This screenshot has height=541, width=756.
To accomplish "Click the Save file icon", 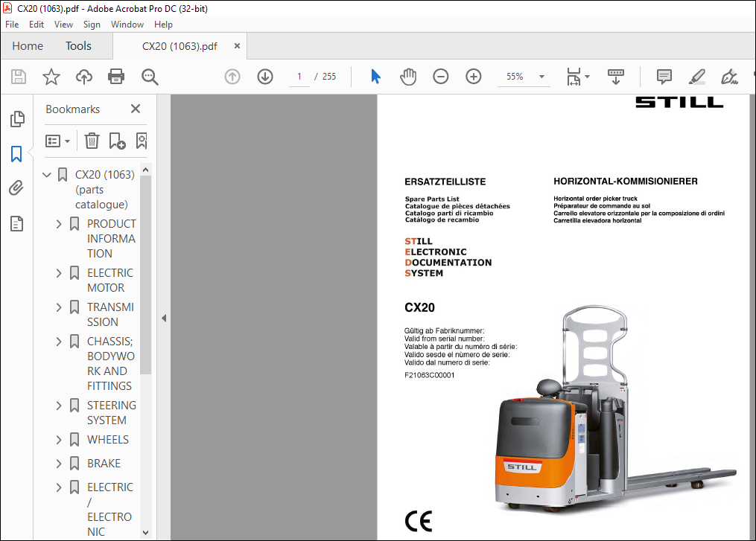I will [x=19, y=77].
